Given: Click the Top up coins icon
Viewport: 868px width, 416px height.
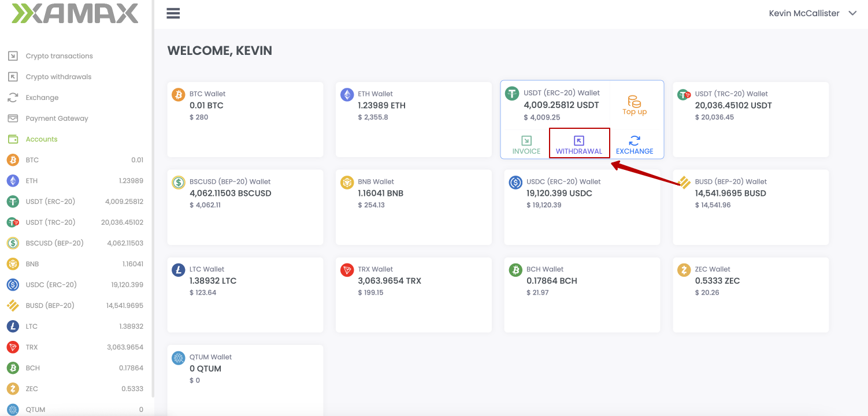Looking at the screenshot, I should coord(635,101).
